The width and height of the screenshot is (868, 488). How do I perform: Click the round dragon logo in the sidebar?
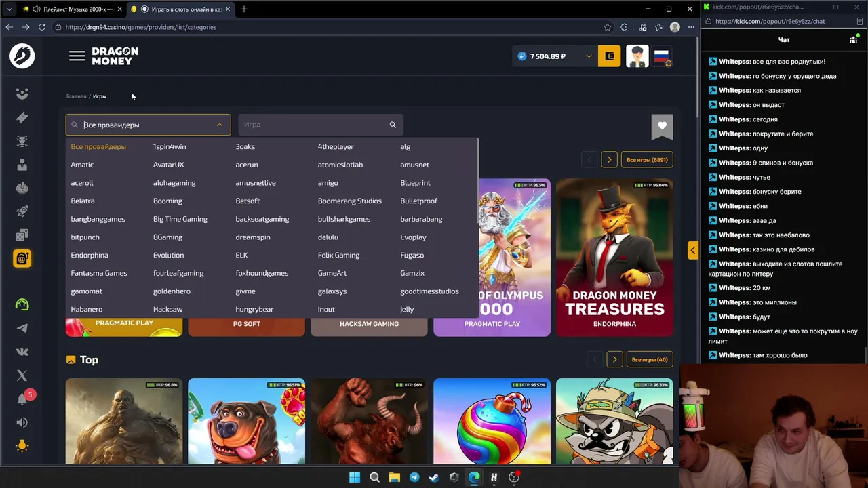[22, 56]
